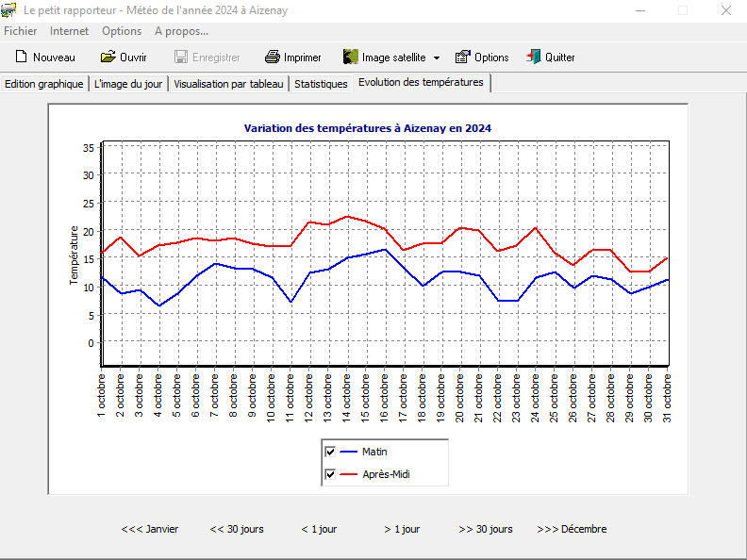The height and width of the screenshot is (560, 747).
Task: Click the Imprimer printer icon
Action: (x=273, y=57)
